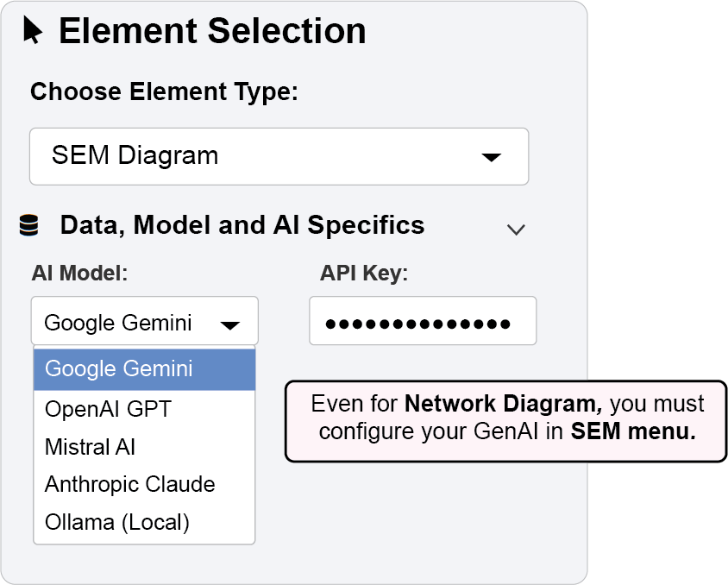Viewport: 728px width, 585px height.
Task: Click the Choose Element Type label
Action: coord(164,91)
